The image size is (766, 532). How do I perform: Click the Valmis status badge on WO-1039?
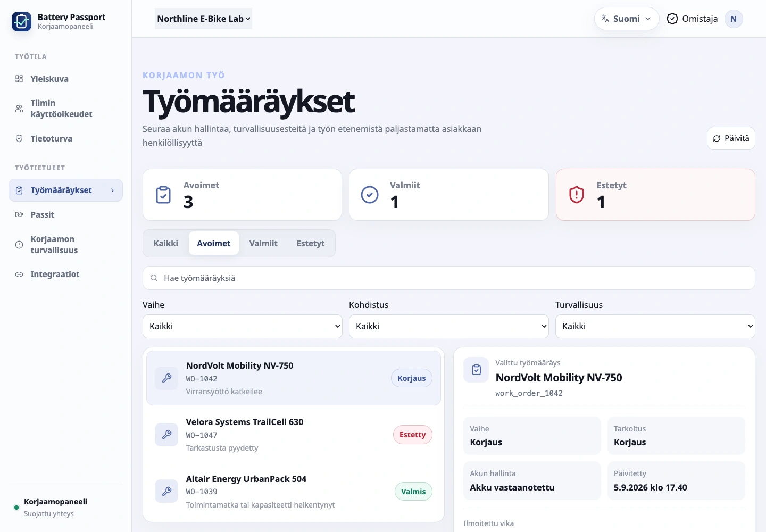[x=413, y=492]
